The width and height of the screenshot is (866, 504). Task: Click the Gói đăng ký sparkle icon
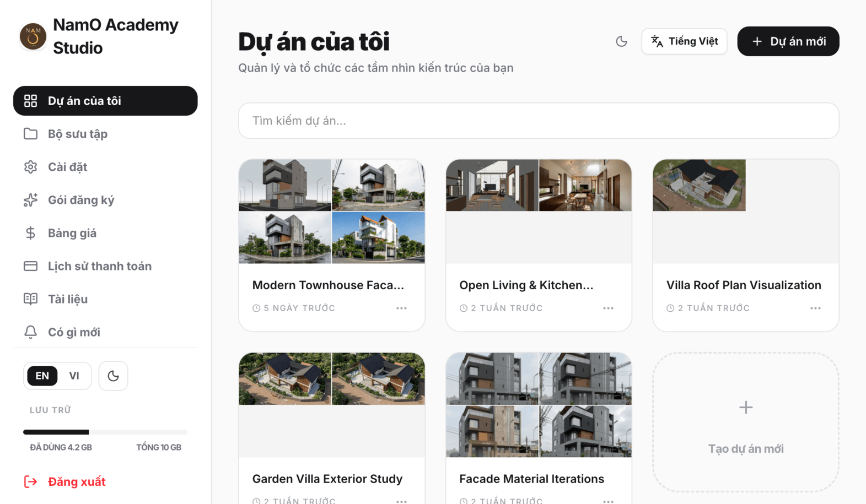click(30, 200)
